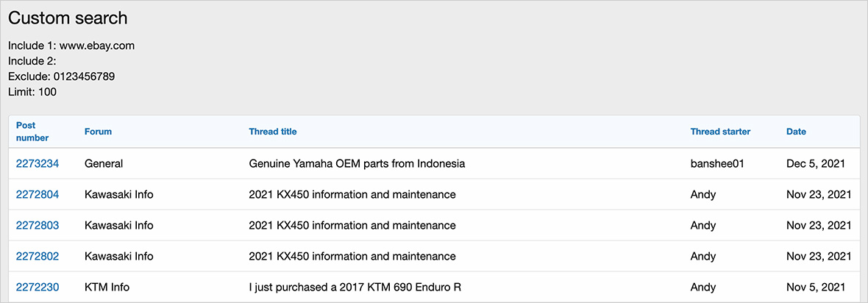
Task: Open post number 2272804
Action: point(38,195)
